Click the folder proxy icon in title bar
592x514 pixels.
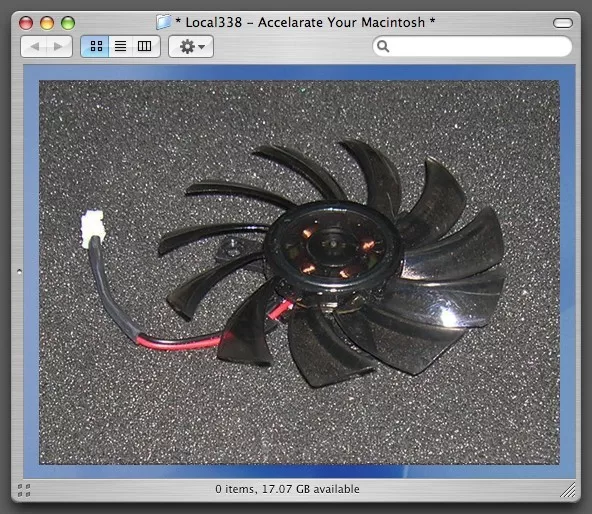(x=163, y=22)
